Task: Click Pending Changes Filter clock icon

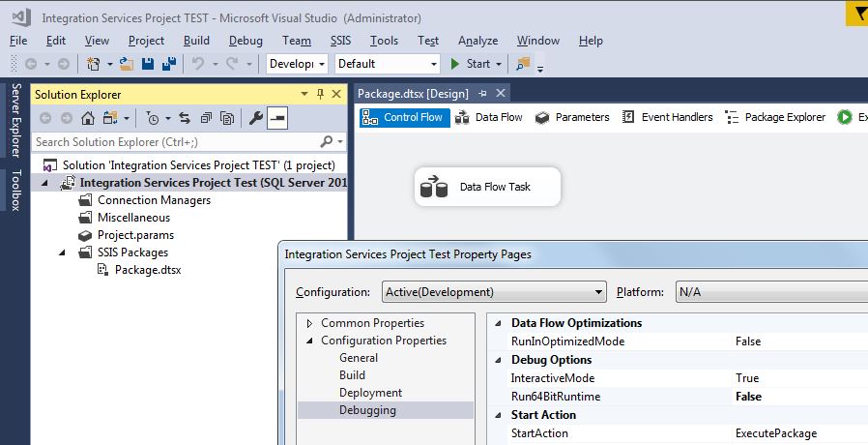Action: (153, 118)
